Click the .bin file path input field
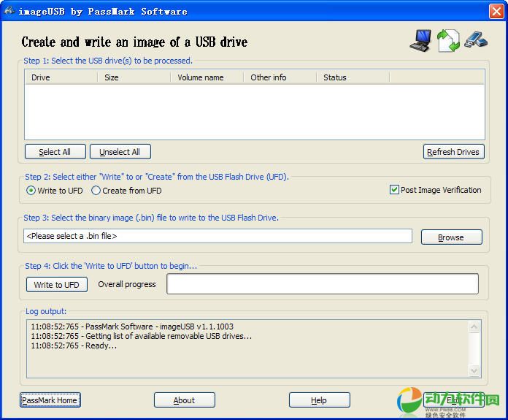This screenshot has height=420, width=508. click(218, 236)
